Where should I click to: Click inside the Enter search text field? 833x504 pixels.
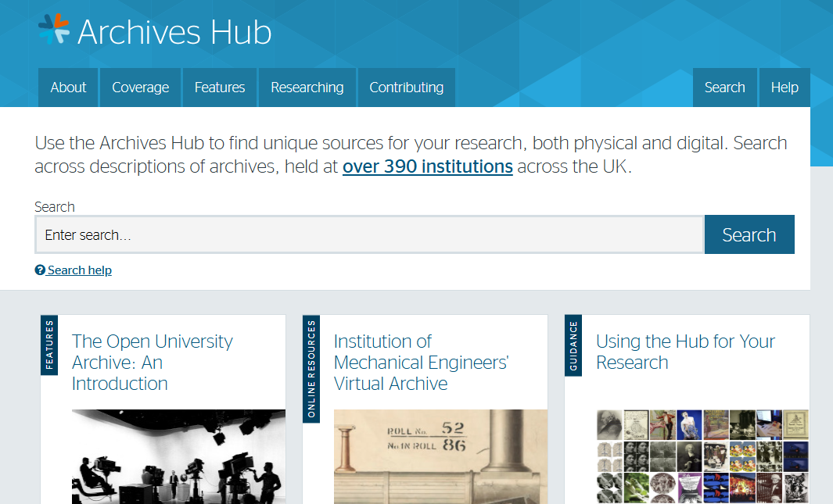coord(369,235)
